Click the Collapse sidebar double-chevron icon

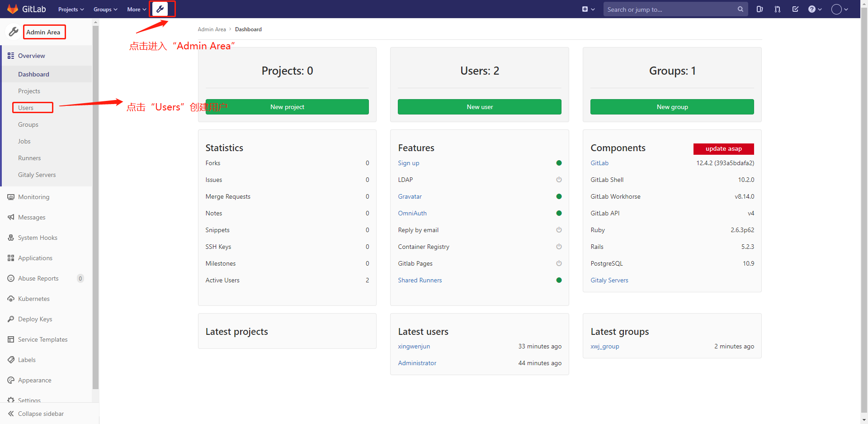tap(11, 414)
